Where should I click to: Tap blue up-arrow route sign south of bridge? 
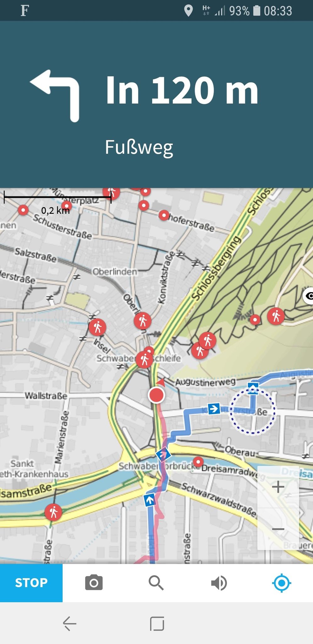click(149, 500)
